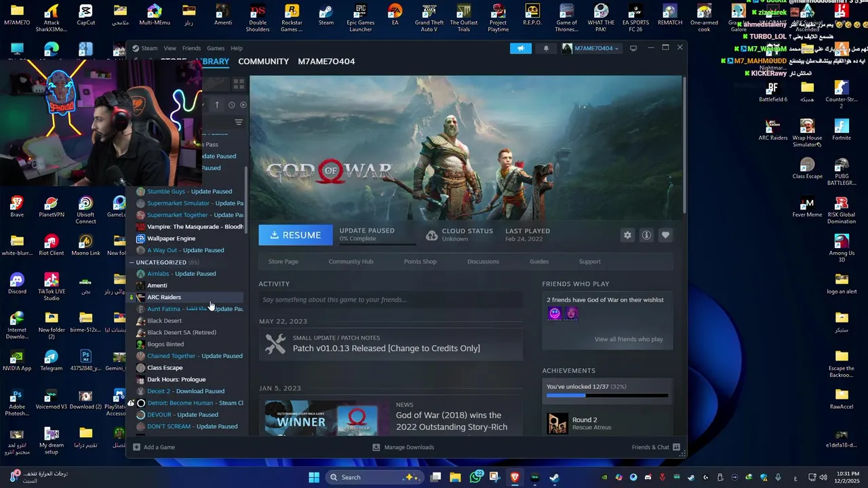Open God of War manage settings gear

(627, 235)
